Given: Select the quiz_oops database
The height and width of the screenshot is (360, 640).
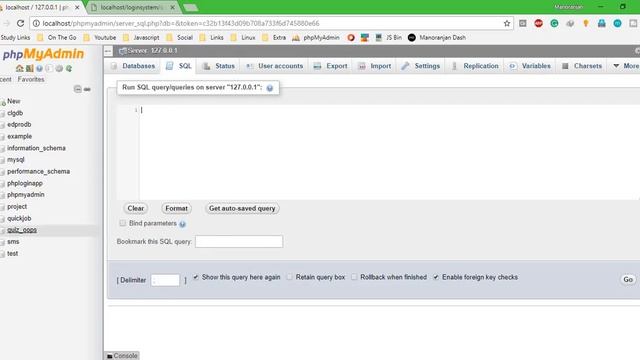Looking at the screenshot, I should (22, 230).
